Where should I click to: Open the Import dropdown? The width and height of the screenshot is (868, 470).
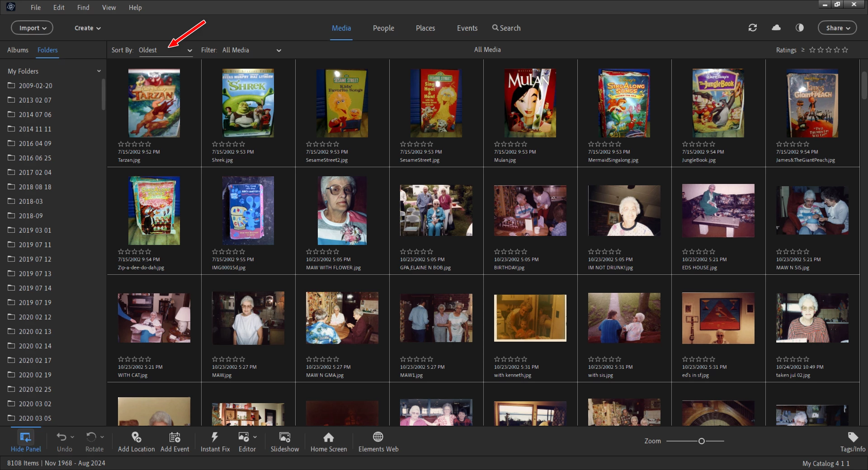[32, 28]
